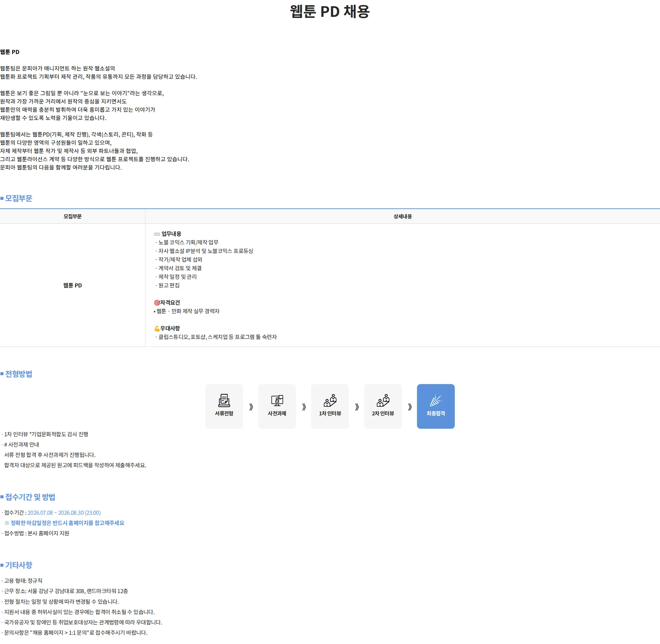Click the 문의사항 1:1 문의 line
The image size is (660, 644).
tap(76, 633)
